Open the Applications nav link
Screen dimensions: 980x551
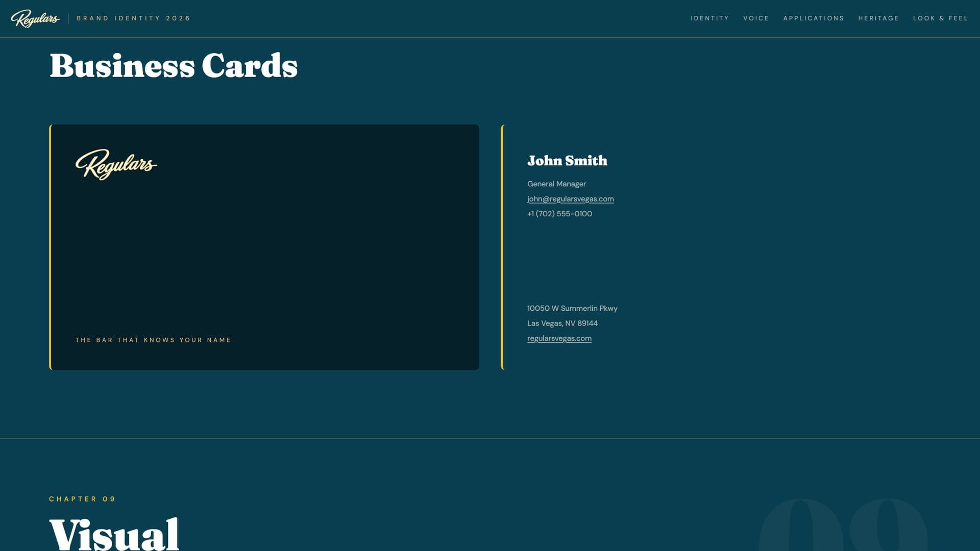click(x=814, y=18)
